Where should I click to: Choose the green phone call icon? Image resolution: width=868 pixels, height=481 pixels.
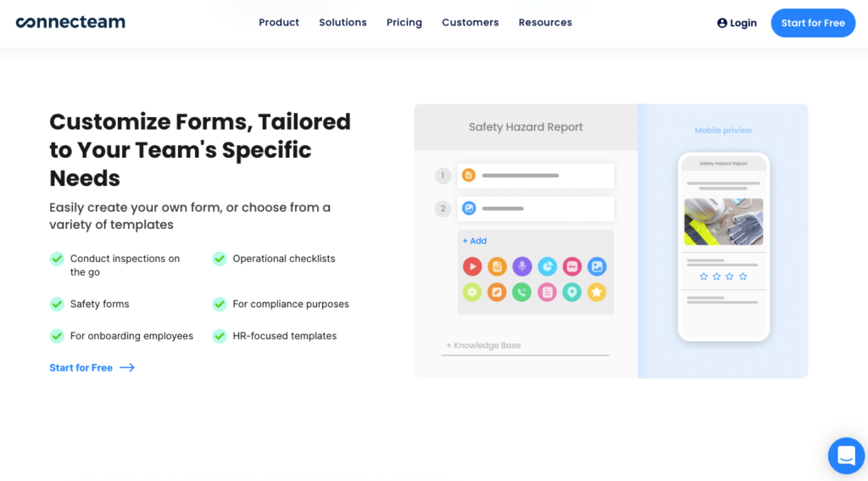[x=522, y=292]
